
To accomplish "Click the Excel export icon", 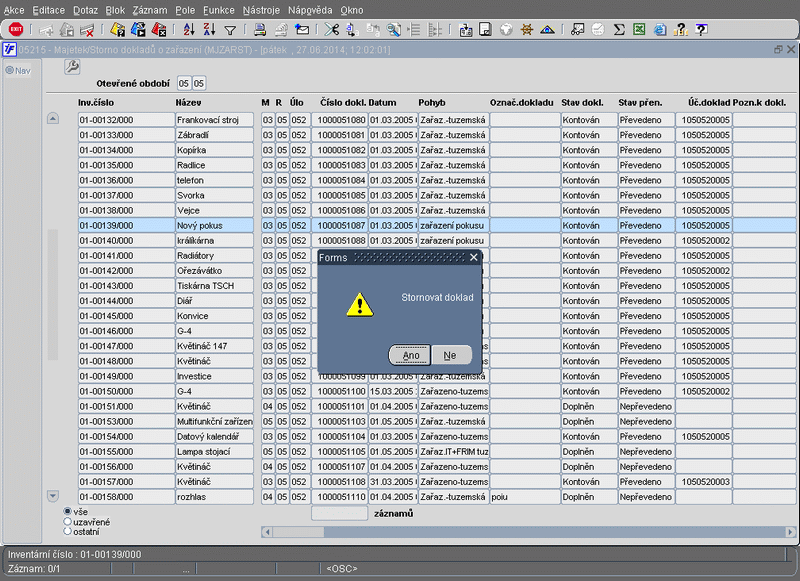I will 640,29.
